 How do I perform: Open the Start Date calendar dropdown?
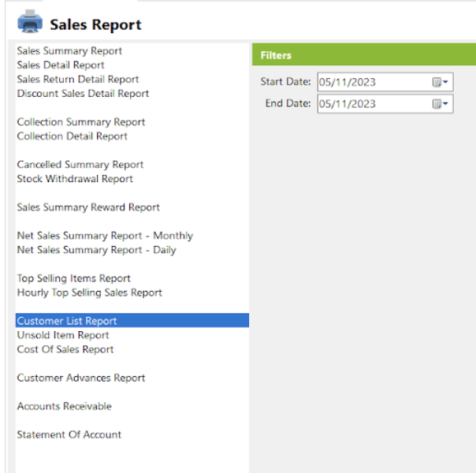441,82
